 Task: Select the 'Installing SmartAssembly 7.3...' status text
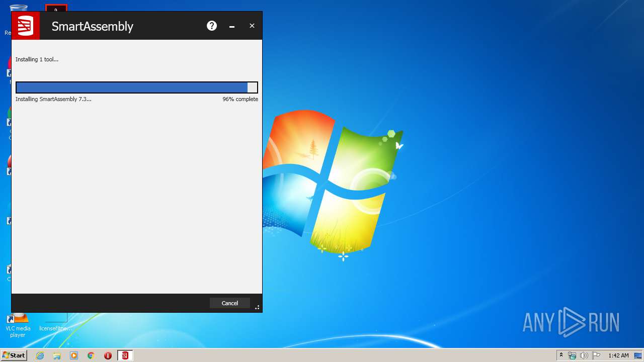tap(53, 99)
